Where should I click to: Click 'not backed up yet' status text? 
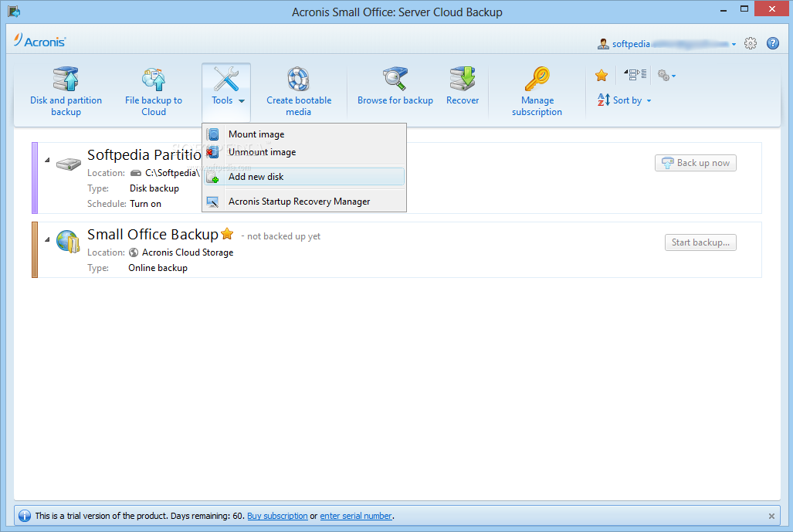coord(283,236)
